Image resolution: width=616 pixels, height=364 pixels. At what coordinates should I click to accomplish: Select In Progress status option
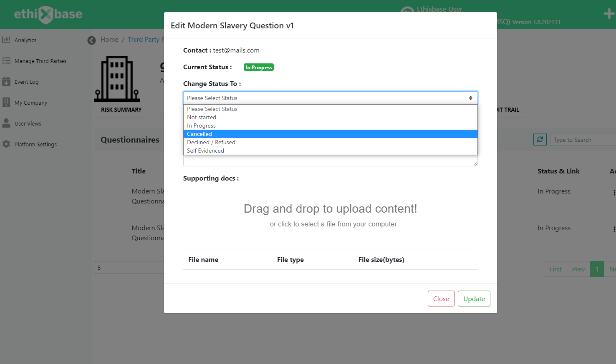click(x=331, y=126)
